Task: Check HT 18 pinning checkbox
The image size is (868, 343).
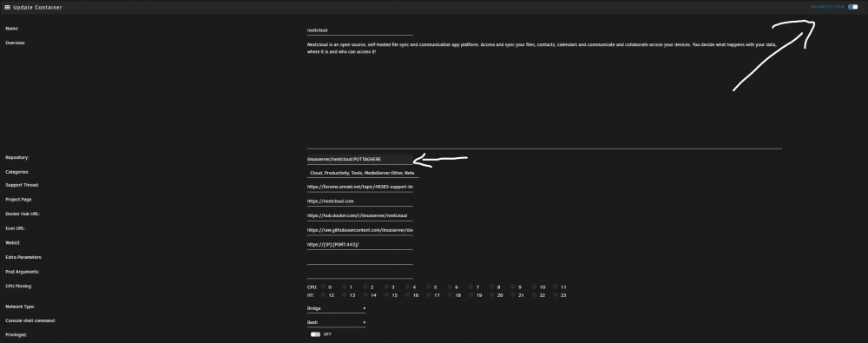Action: pyautogui.click(x=450, y=295)
